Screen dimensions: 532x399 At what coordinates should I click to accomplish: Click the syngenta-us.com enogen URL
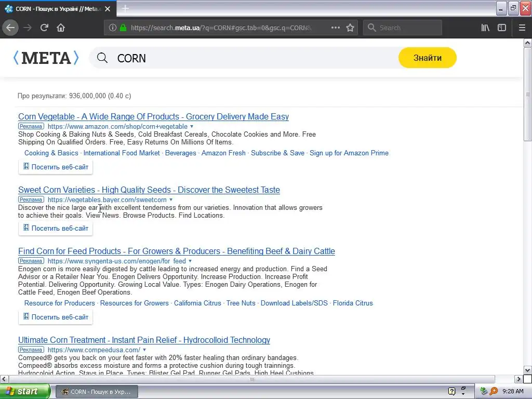coord(117,261)
